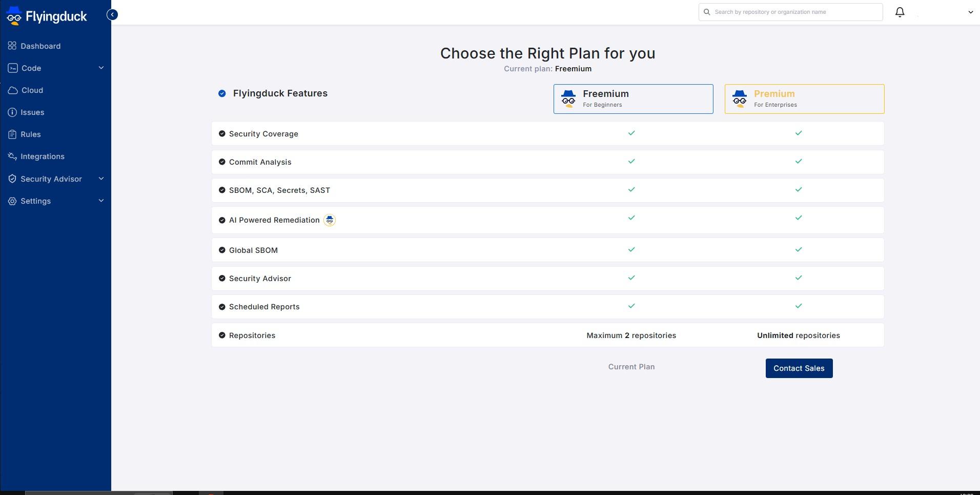This screenshot has width=980, height=495.
Task: Click the Contact Sales button
Action: pyautogui.click(x=798, y=368)
